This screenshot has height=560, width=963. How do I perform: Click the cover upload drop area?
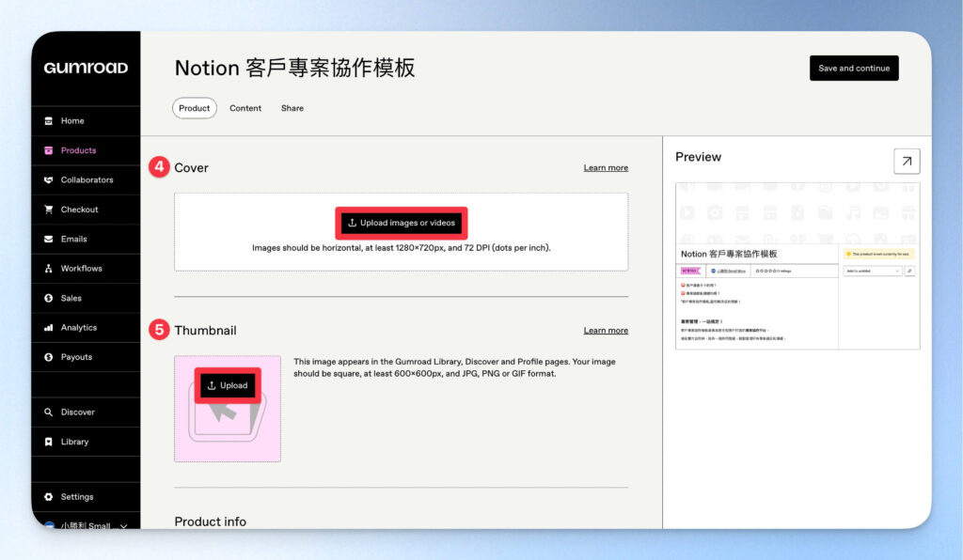pos(401,232)
